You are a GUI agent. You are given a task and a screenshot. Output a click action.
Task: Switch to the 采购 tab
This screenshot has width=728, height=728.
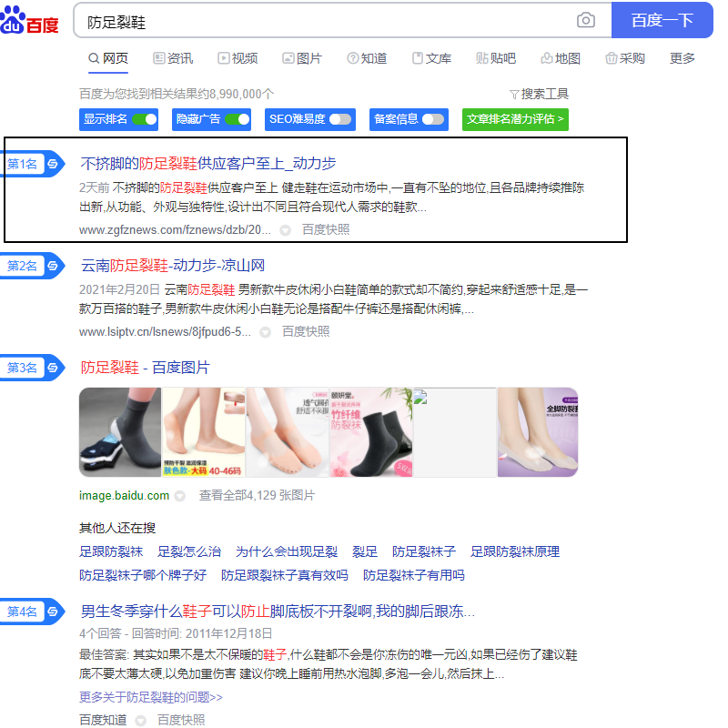(625, 58)
